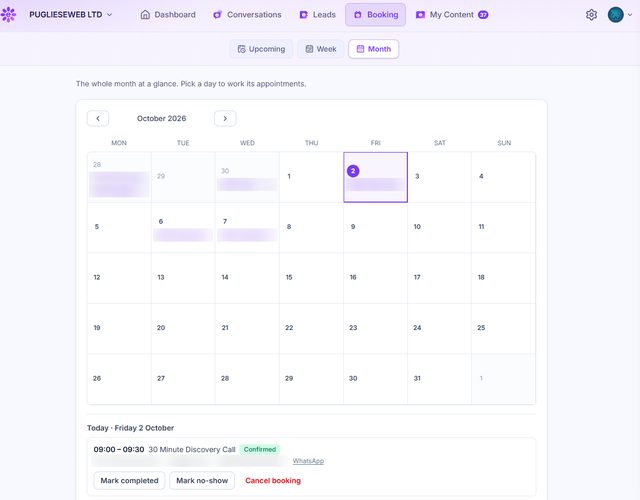The height and width of the screenshot is (500, 640).
Task: Select September 30 in the calendar
Action: (247, 177)
